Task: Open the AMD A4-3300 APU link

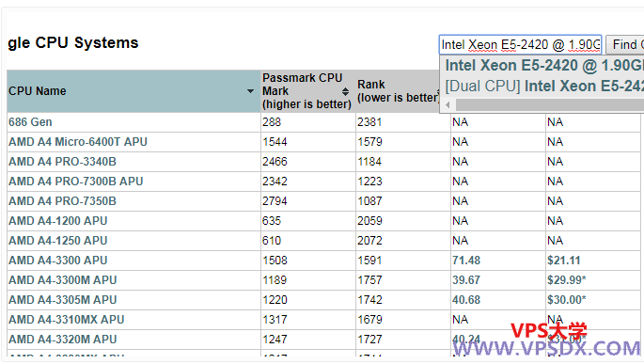Action: pos(58,260)
